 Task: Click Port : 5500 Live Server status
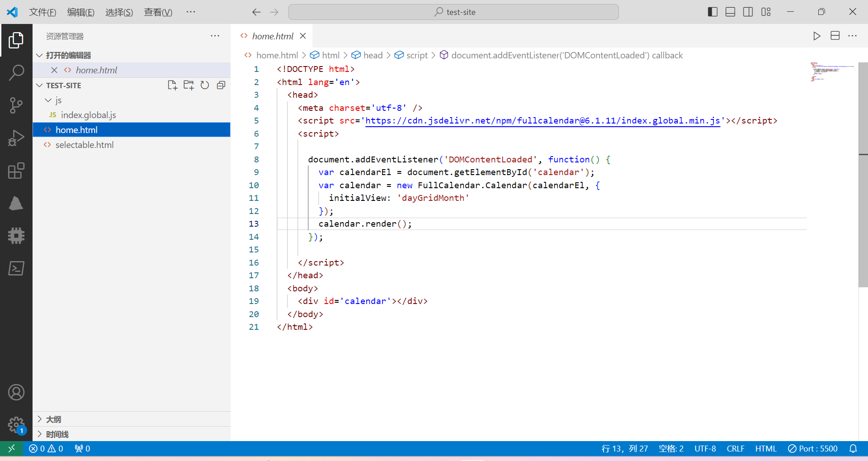click(813, 448)
